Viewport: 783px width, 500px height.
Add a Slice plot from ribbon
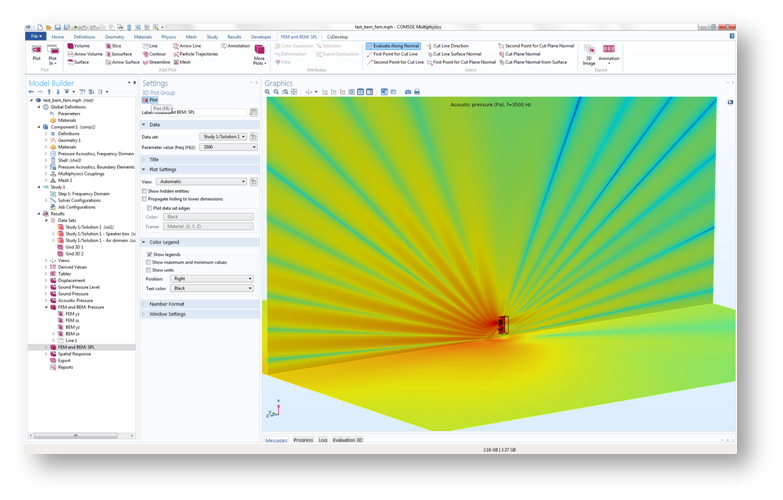coord(114,46)
